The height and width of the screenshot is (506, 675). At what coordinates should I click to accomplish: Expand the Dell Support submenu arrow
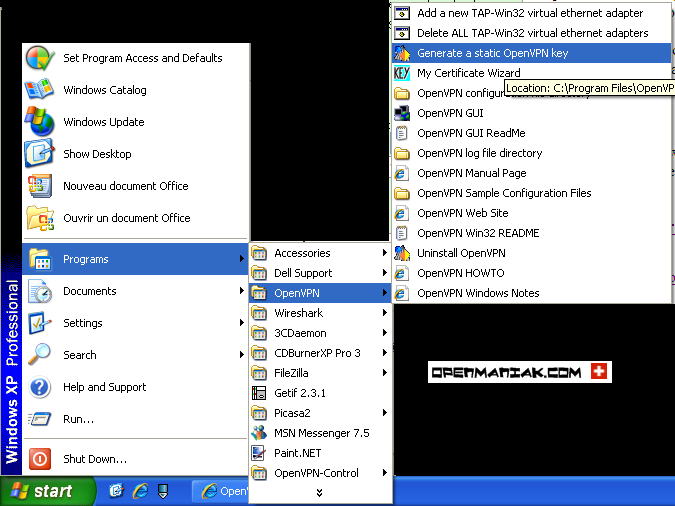tap(384, 273)
